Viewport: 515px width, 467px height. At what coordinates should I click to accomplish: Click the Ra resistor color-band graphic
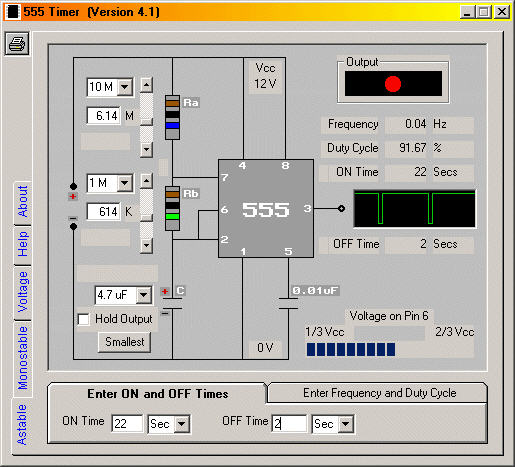(172, 117)
